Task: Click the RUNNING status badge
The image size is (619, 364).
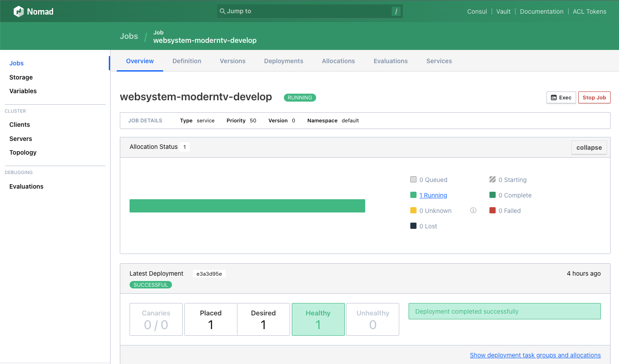Action: [x=300, y=98]
